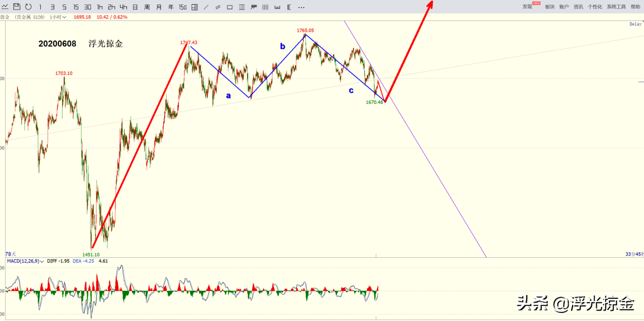Click the 帮助 help link
The width and height of the screenshot is (644, 321).
pyautogui.click(x=635, y=7)
